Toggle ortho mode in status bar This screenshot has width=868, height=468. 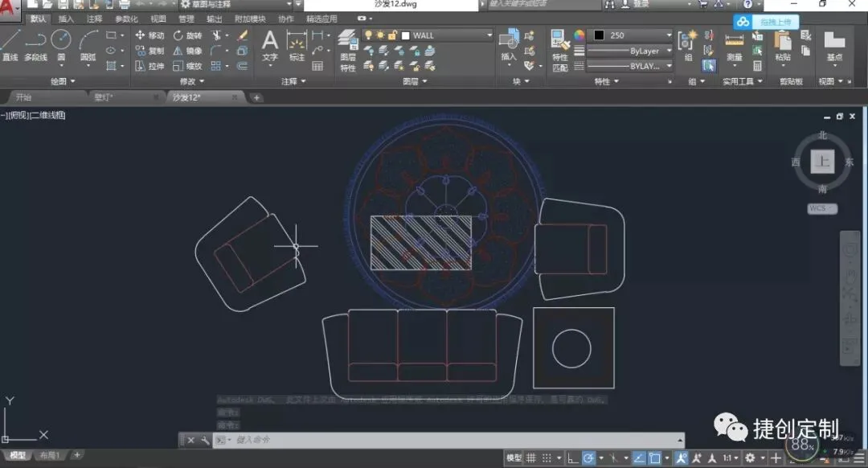(571, 458)
